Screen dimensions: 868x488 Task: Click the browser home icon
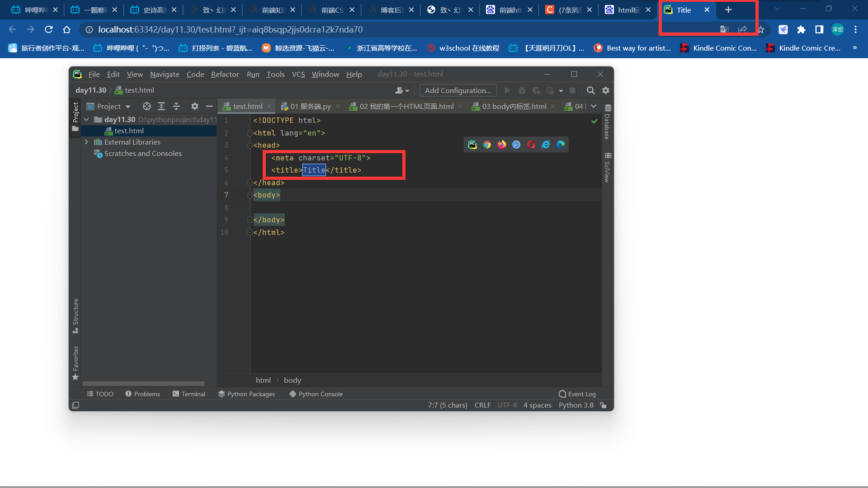[x=67, y=29]
